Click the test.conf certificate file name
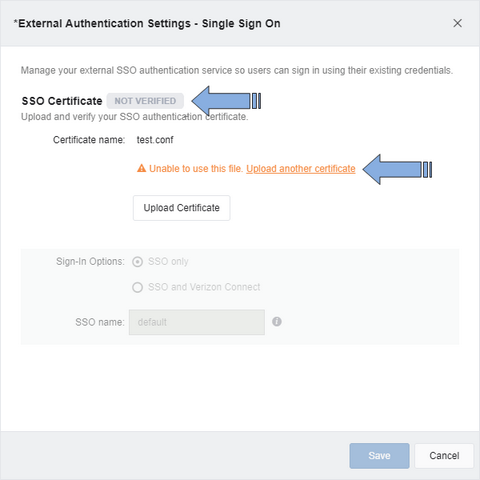The image size is (480, 480). (x=155, y=140)
